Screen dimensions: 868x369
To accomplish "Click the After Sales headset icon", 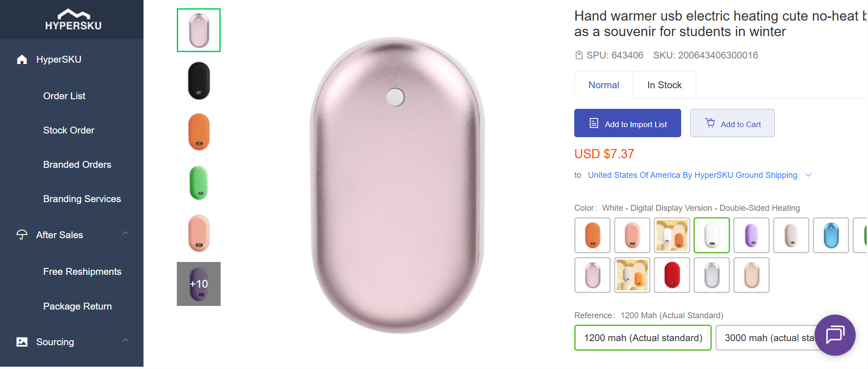I will click(21, 235).
